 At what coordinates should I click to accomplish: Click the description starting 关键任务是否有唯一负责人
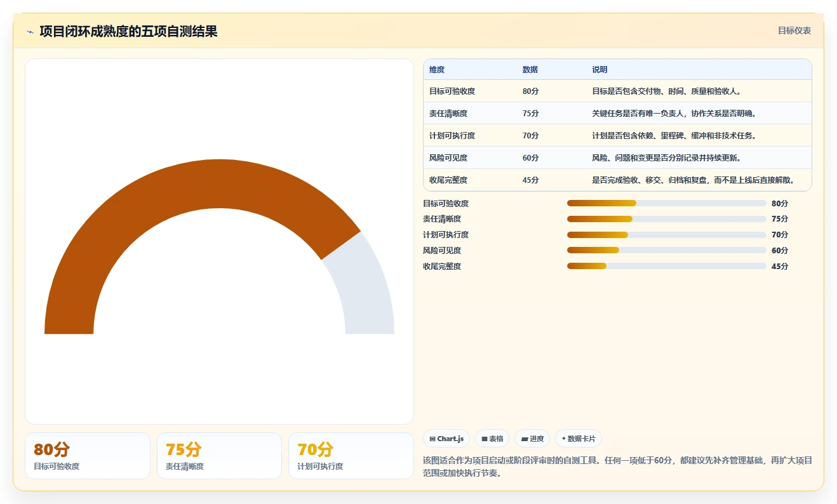[675, 114]
